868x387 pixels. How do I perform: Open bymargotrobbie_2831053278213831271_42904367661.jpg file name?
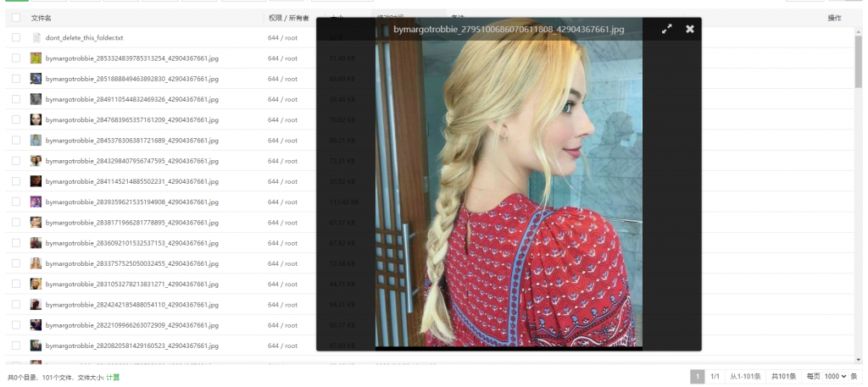click(x=131, y=285)
